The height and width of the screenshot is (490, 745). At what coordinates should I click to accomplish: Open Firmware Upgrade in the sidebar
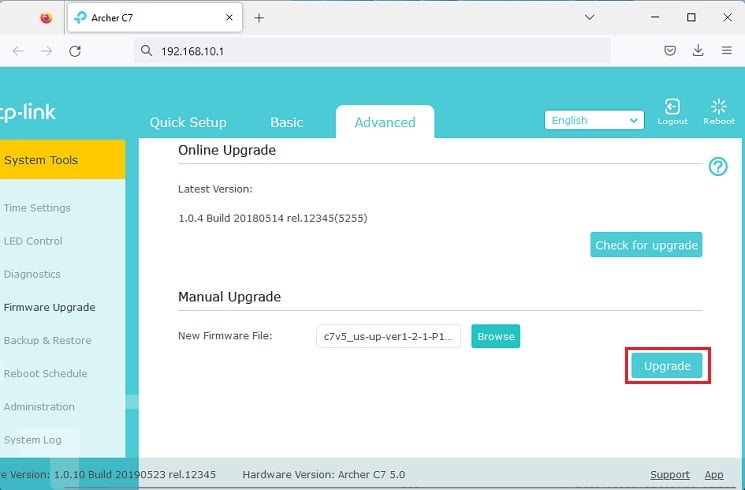49,307
